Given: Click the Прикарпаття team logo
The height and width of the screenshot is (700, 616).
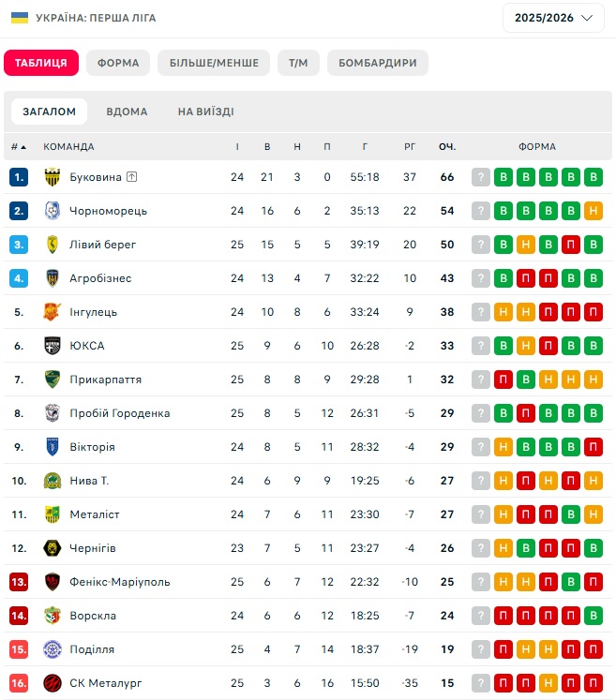Looking at the screenshot, I should coord(53,380).
